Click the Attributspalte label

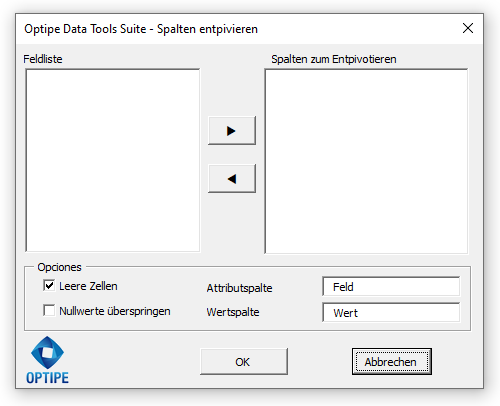[239, 288]
